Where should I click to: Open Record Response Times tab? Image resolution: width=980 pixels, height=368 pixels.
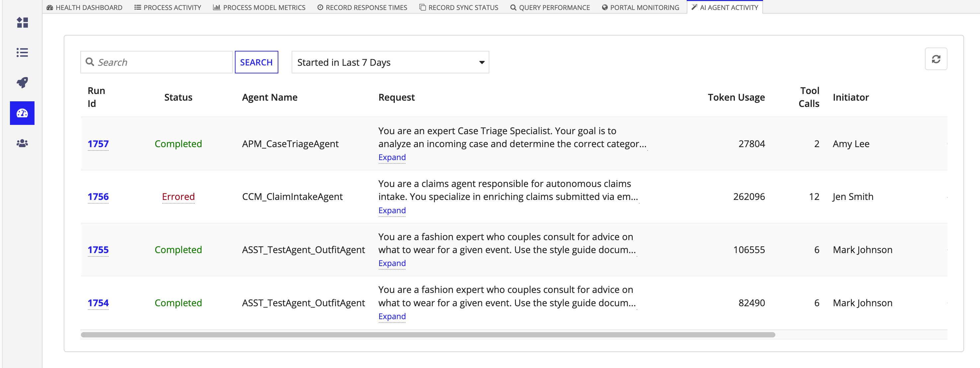(362, 7)
